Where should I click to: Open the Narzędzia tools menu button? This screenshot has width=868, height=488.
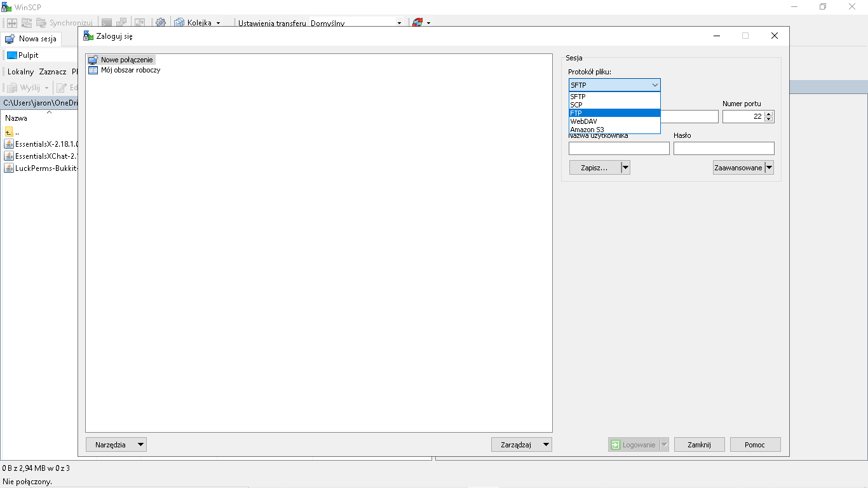[x=116, y=445]
